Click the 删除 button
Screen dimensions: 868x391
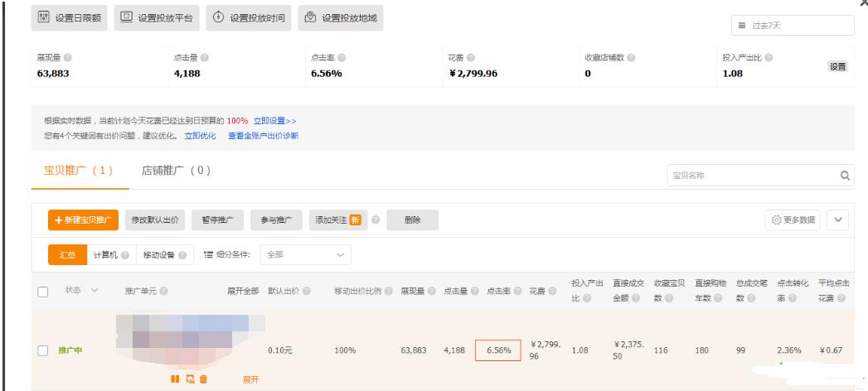click(x=412, y=220)
